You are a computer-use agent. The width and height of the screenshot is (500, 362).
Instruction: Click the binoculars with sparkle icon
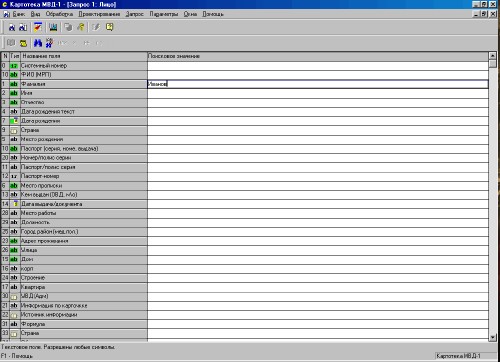tap(49, 43)
